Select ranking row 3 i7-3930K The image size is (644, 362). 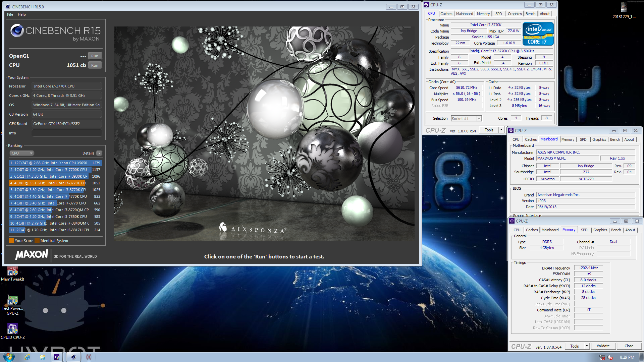tap(55, 176)
